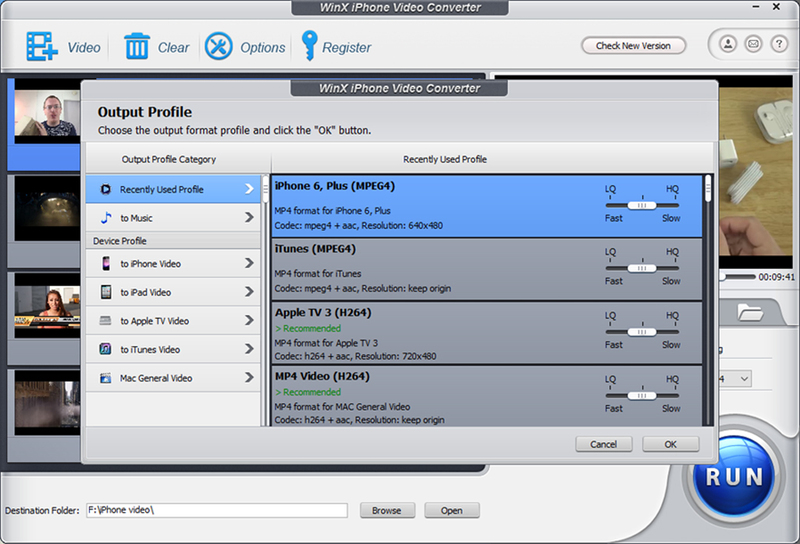Image resolution: width=800 pixels, height=544 pixels.
Task: Select MP4 Video (H264) profile
Action: point(487,396)
